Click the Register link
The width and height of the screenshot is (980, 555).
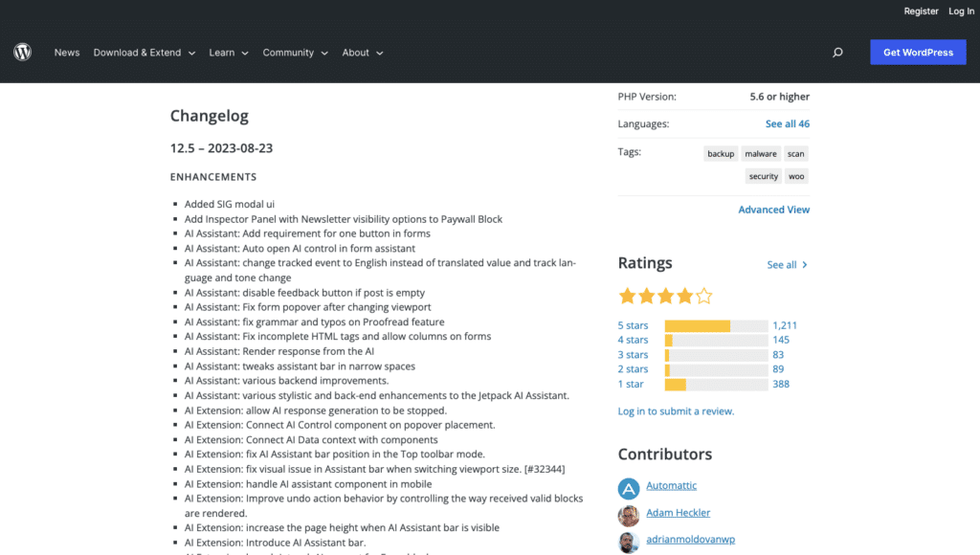click(x=921, y=11)
